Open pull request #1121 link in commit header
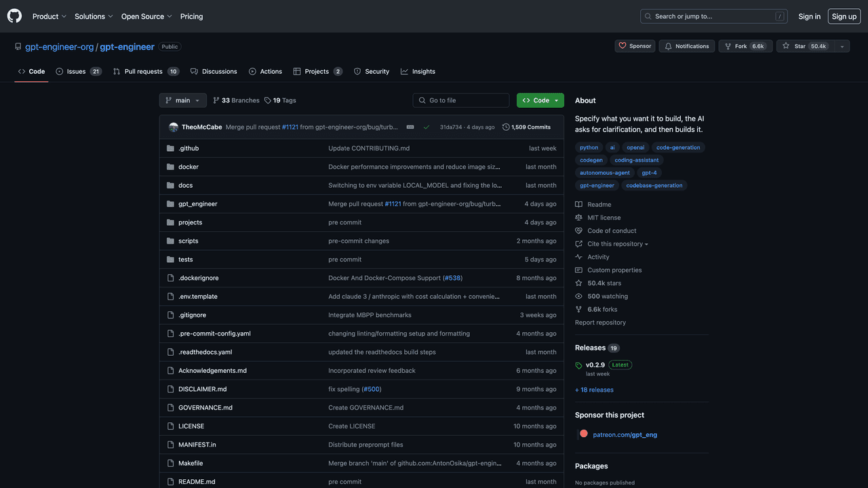 (x=290, y=127)
